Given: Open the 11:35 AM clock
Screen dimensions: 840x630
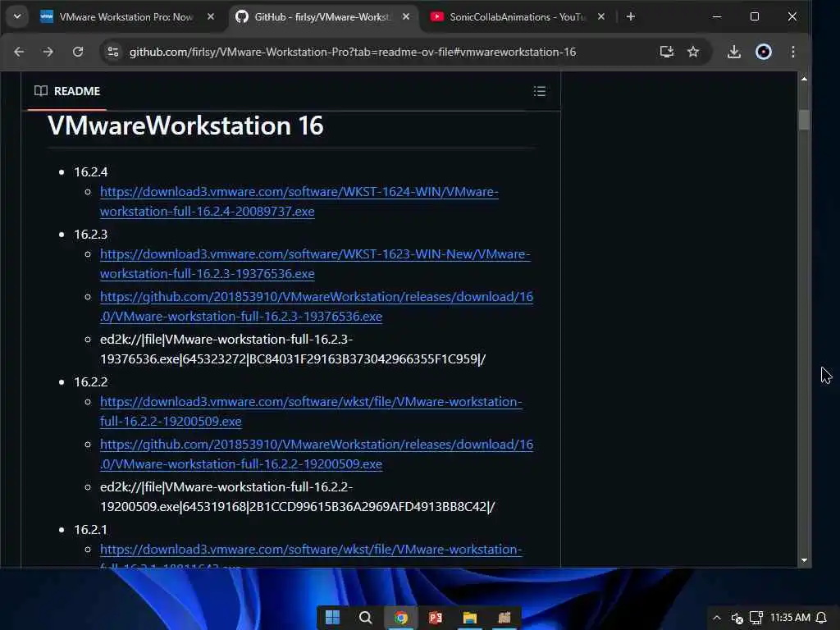Looking at the screenshot, I should [790, 618].
